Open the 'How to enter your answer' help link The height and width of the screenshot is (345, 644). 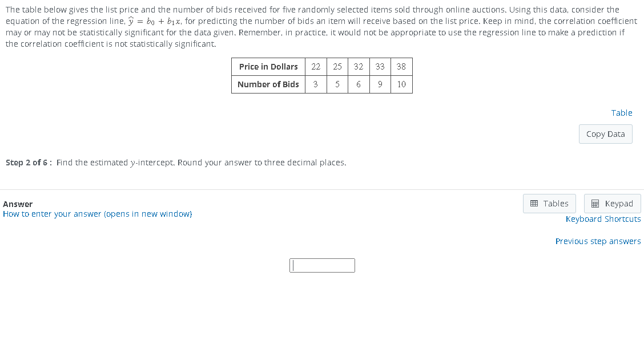click(x=97, y=213)
